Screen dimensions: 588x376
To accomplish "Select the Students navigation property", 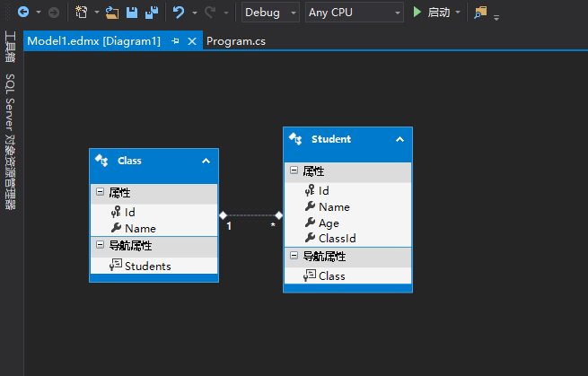I will pos(148,267).
